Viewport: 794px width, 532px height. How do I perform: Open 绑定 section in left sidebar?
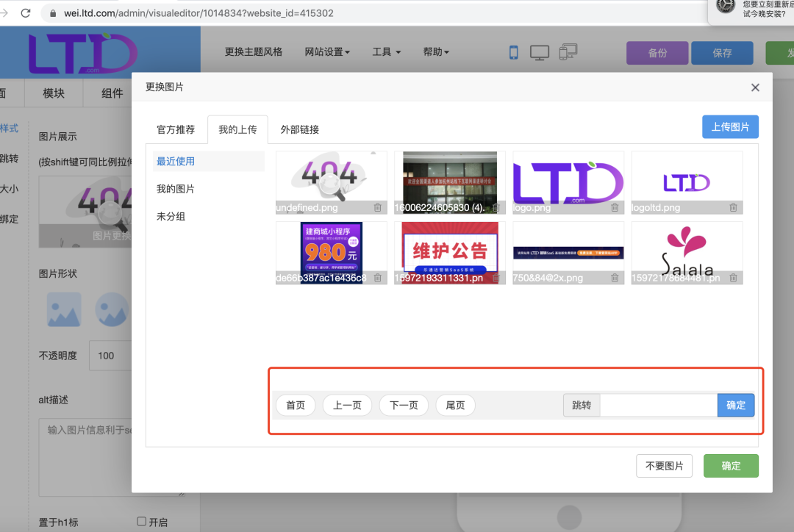(x=9, y=219)
